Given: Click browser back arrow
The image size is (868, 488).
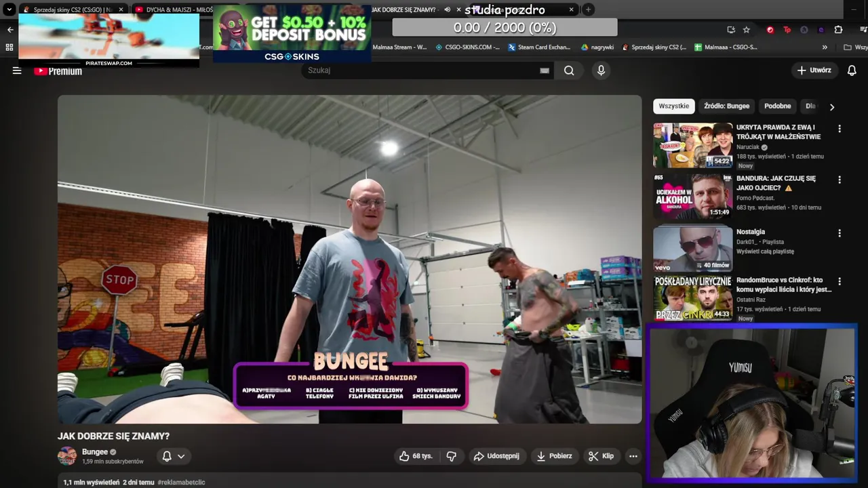Looking at the screenshot, I should click(10, 30).
